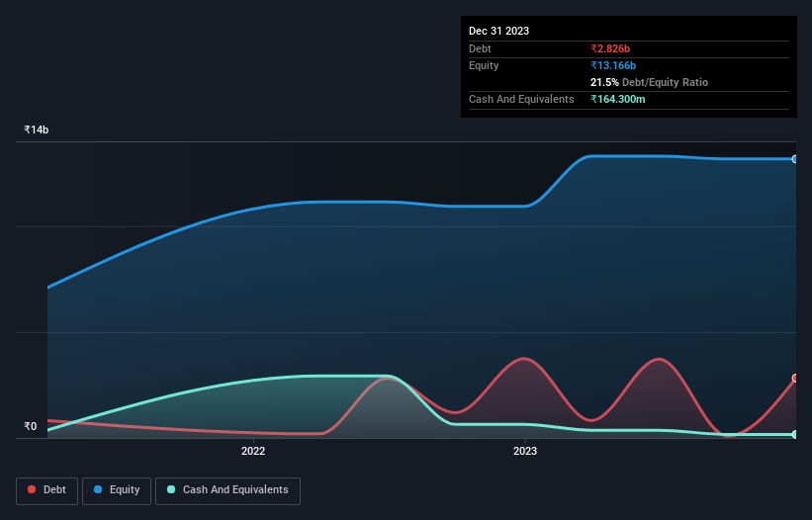Click the tooltip's Cash And Equivalents row label

click(x=521, y=99)
